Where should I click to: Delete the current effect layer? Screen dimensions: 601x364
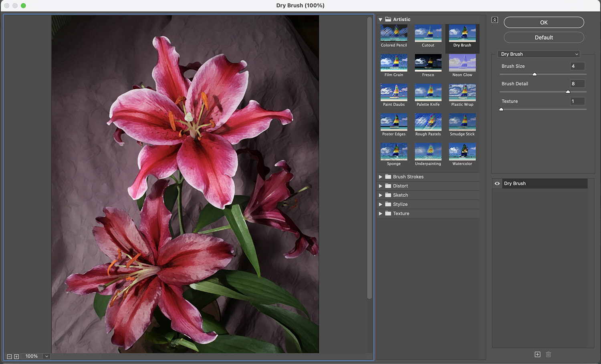click(549, 354)
